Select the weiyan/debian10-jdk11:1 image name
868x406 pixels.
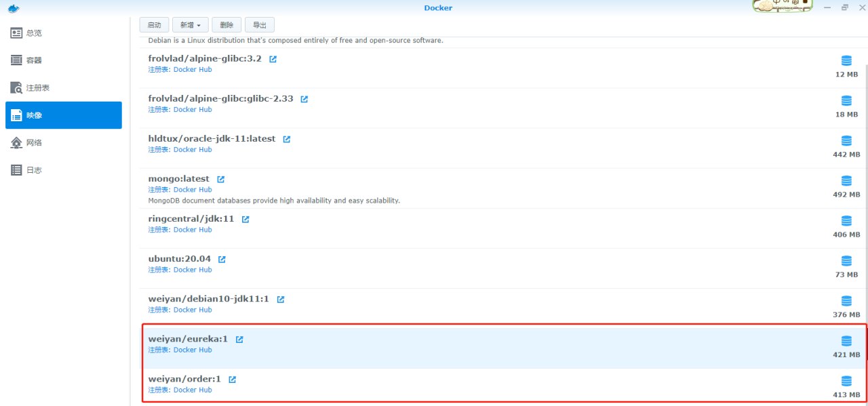tap(209, 299)
